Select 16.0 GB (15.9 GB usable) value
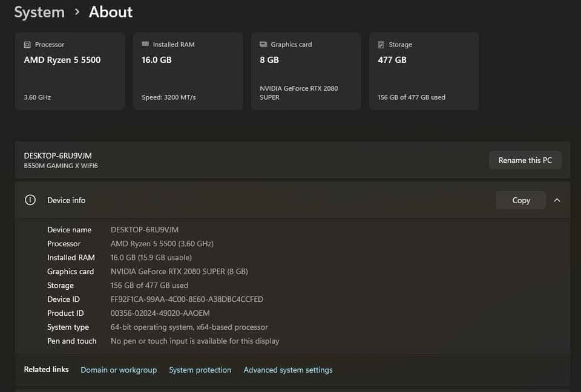This screenshot has height=392, width=581. pos(151,258)
